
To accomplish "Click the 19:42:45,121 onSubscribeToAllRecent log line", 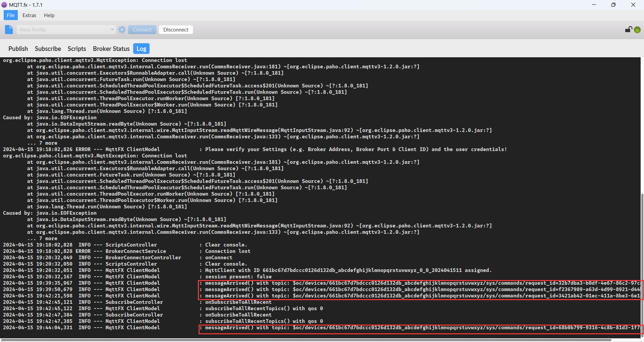I will point(137,302).
